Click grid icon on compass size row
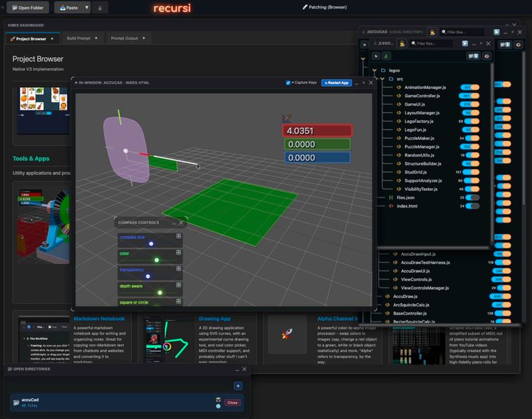The width and height of the screenshot is (532, 419). coord(178,236)
